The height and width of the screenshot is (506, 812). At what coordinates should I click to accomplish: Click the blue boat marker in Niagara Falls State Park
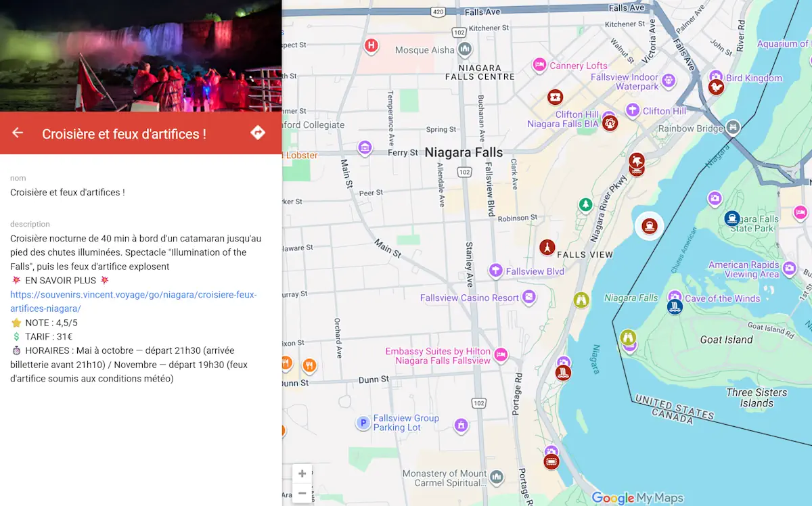coord(731,218)
